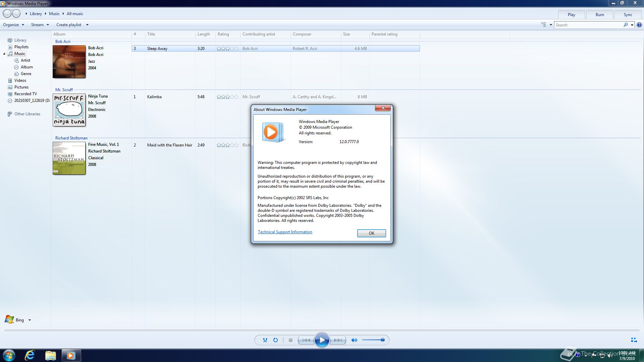Open the Stream menu

[x=40, y=25]
